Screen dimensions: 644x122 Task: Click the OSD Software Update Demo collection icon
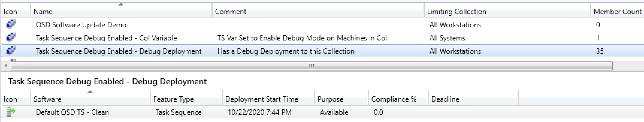11,24
